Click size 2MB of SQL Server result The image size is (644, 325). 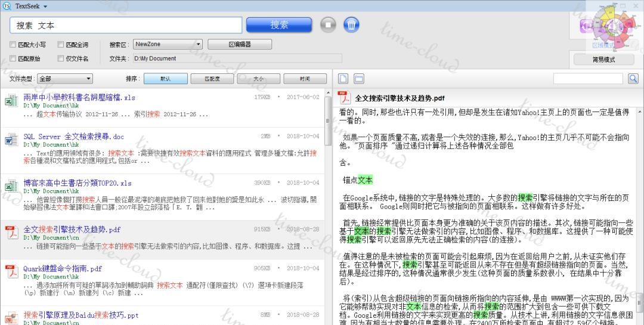click(x=265, y=136)
